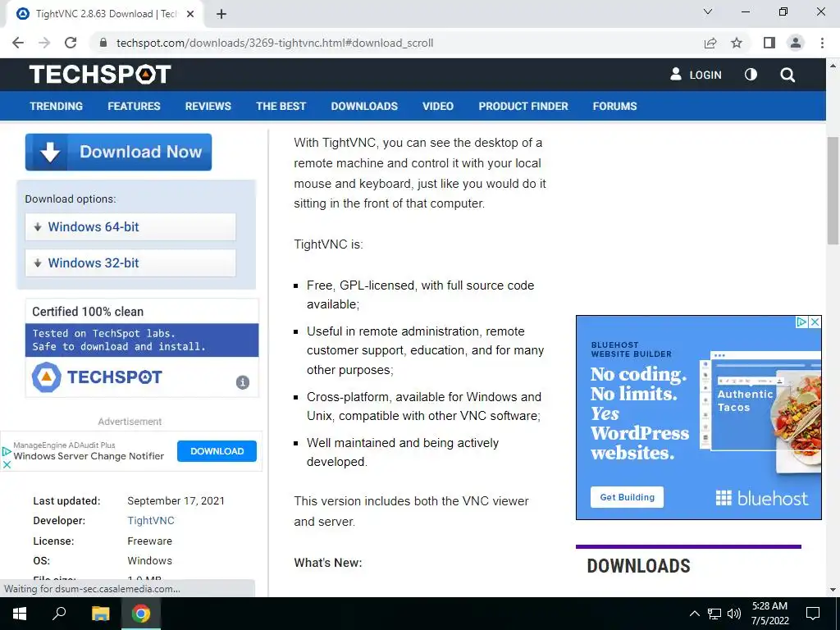Click the info icon in certified box

click(243, 382)
